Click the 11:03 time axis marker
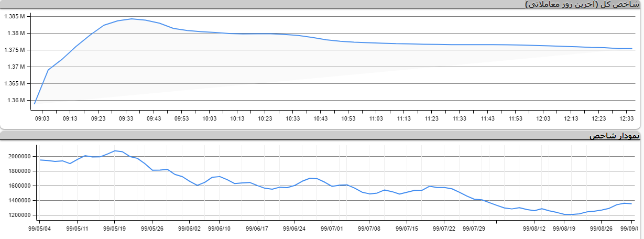 (x=376, y=119)
